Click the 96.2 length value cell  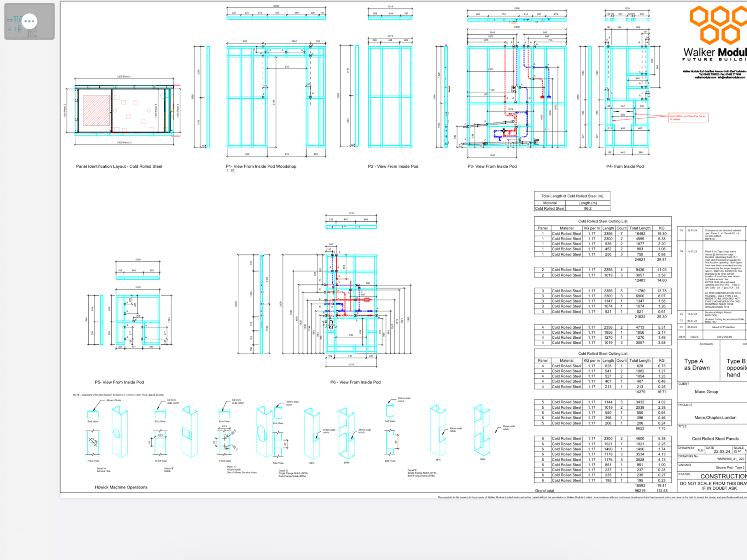pos(587,208)
